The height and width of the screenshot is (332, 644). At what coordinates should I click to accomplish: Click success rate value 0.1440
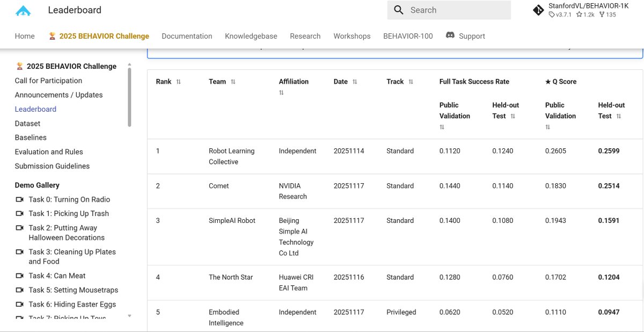pyautogui.click(x=450, y=186)
